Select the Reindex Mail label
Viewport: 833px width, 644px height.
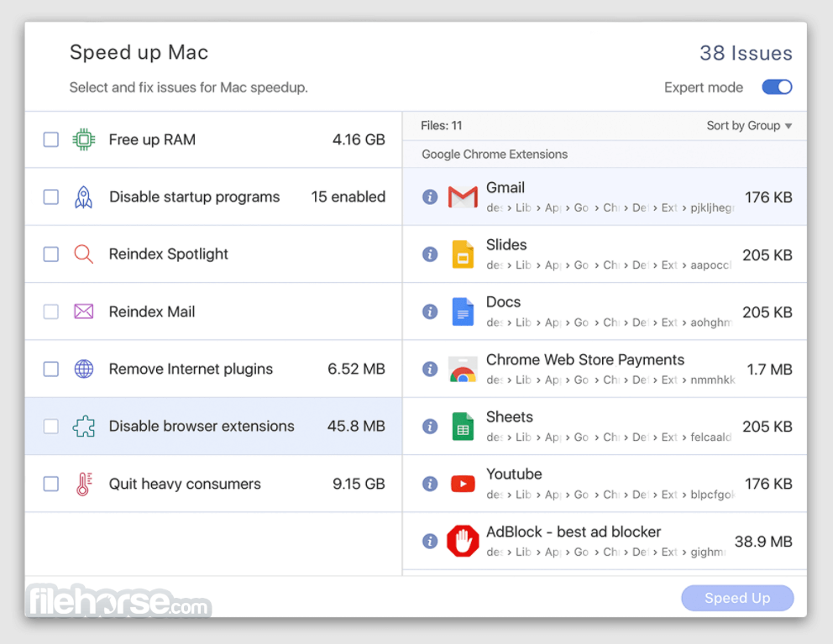pyautogui.click(x=152, y=312)
